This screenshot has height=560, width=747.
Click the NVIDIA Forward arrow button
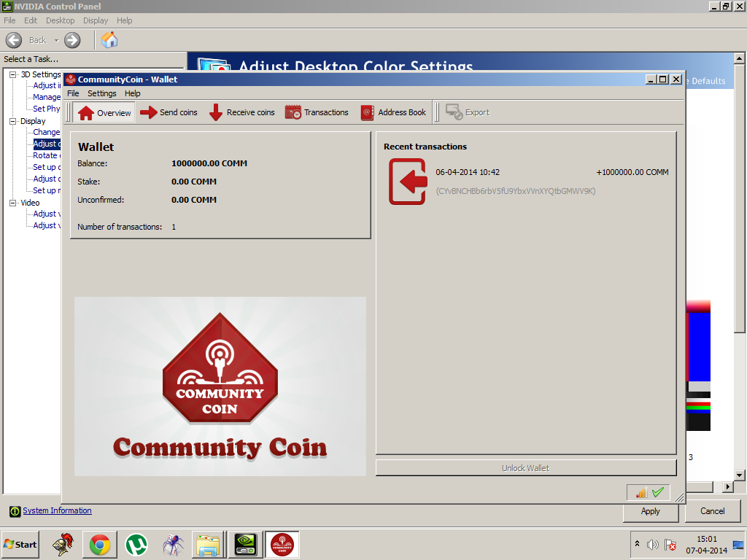point(72,40)
